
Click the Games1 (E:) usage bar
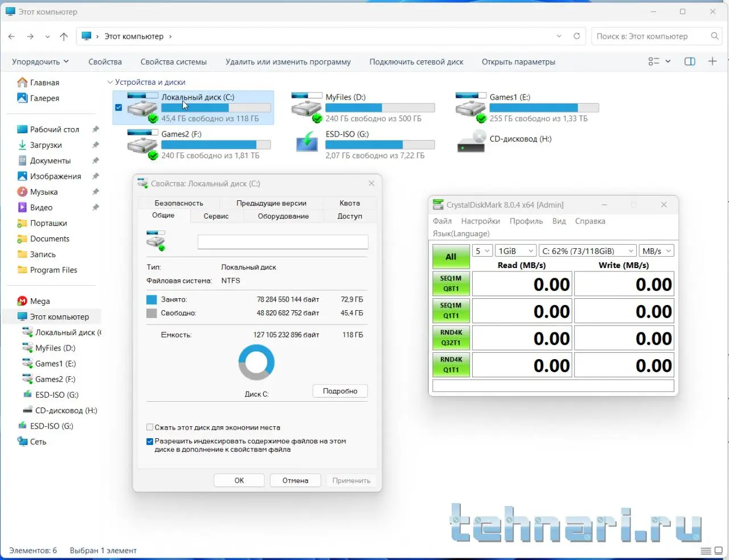(x=544, y=108)
